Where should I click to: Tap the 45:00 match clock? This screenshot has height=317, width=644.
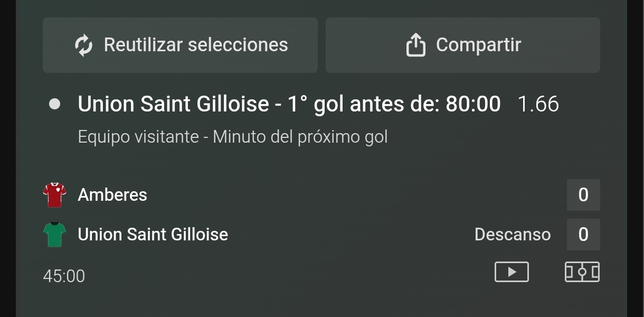click(x=64, y=276)
